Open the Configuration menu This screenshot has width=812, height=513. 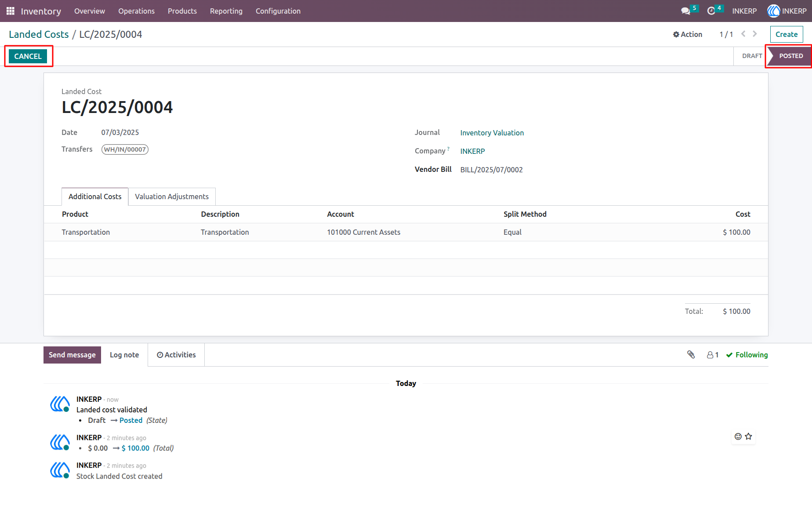tap(278, 11)
